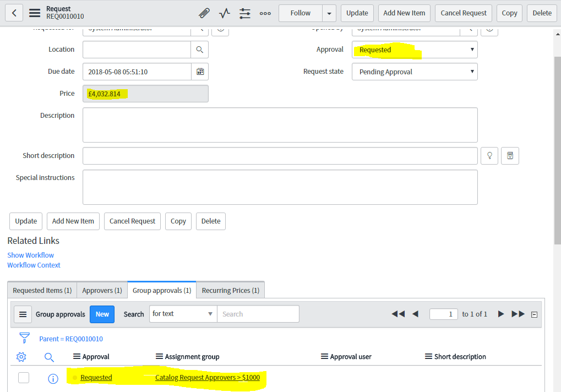Preview the approval record via info icon
This screenshot has width=561, height=392.
point(52,378)
